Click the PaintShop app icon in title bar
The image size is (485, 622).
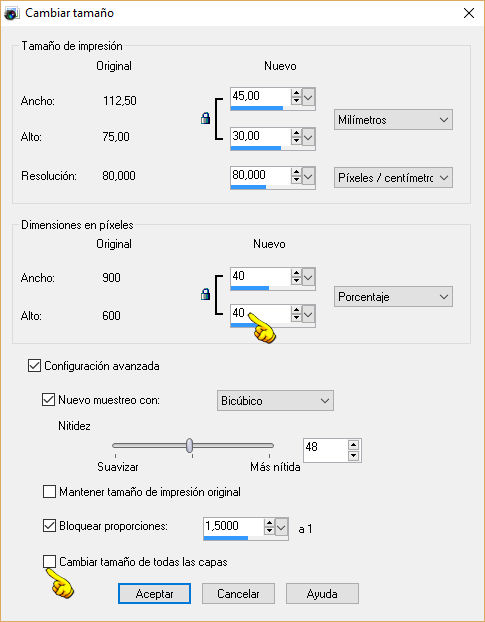click(x=11, y=14)
